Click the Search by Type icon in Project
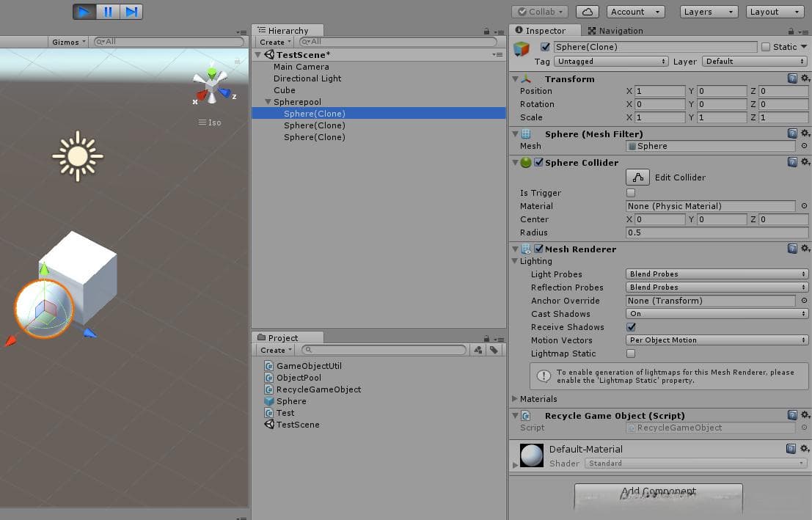The image size is (812, 520). coord(478,350)
